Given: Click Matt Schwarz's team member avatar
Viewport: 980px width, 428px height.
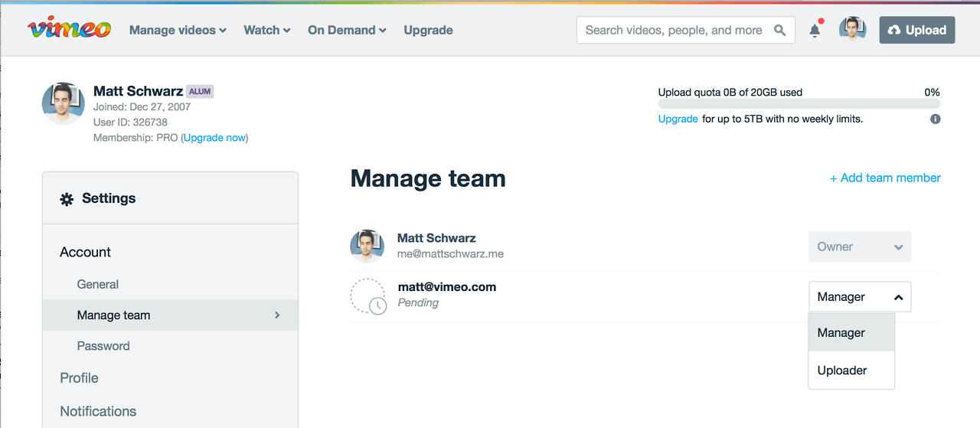Looking at the screenshot, I should coord(367,246).
